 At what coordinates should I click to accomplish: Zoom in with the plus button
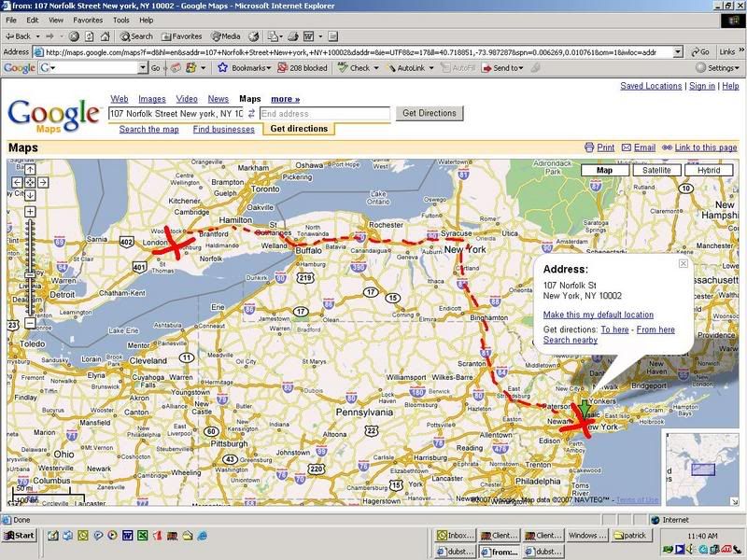30,212
